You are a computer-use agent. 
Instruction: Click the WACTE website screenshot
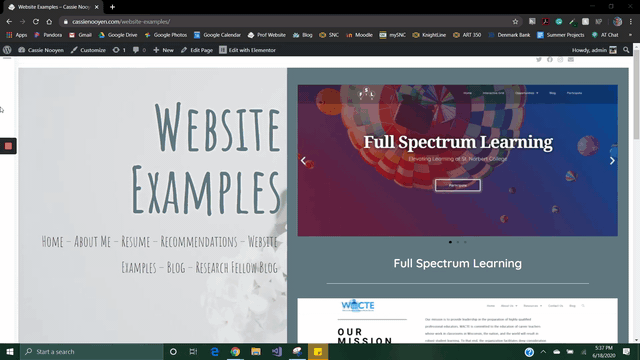(458, 320)
